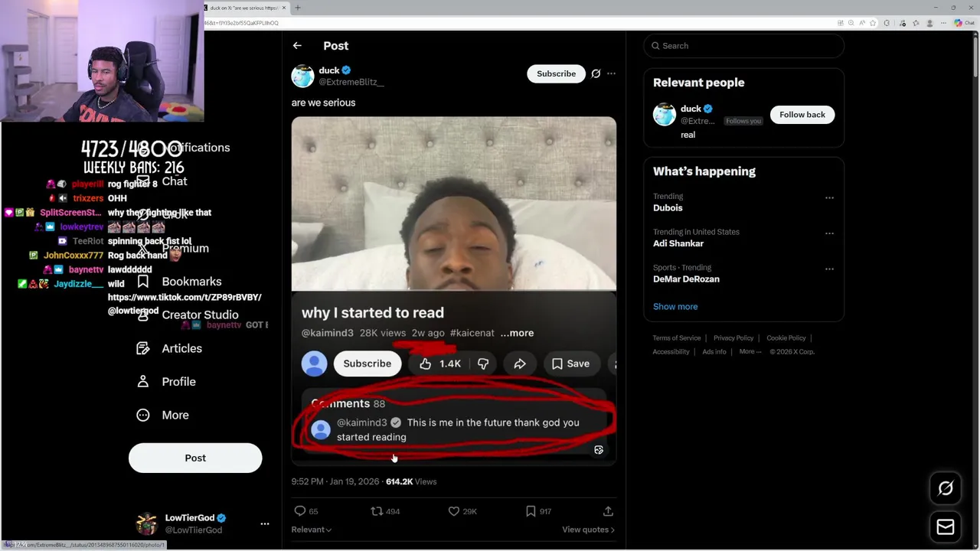The width and height of the screenshot is (980, 551).
Task: Like the post showing 29K likes
Action: point(462,511)
